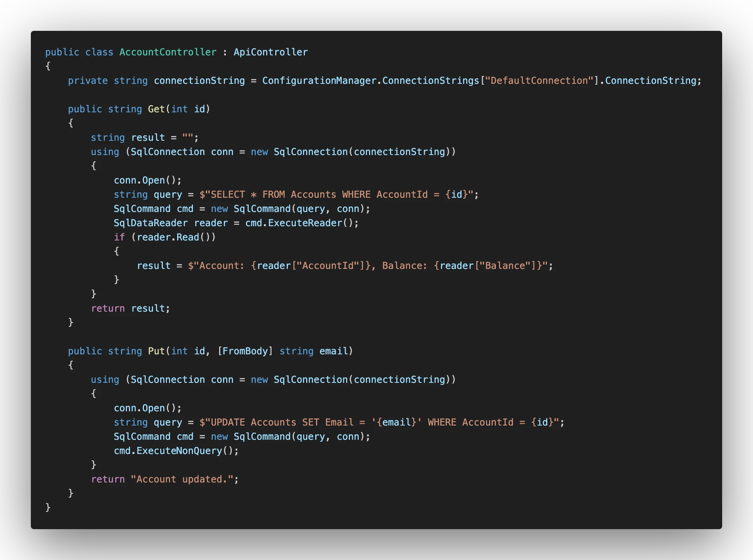Select the Balance reader index string
The width and height of the screenshot is (753, 560).
[x=504, y=265]
